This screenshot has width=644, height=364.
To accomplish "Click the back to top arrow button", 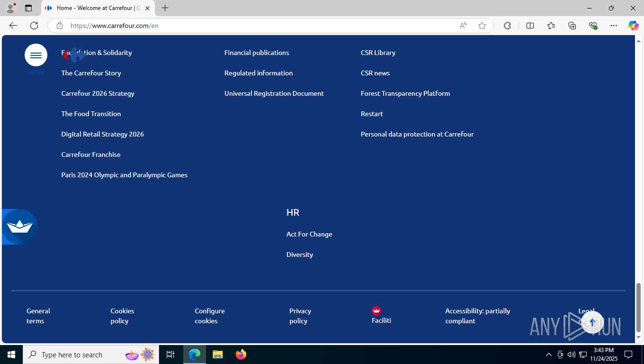I will pos(592,322).
